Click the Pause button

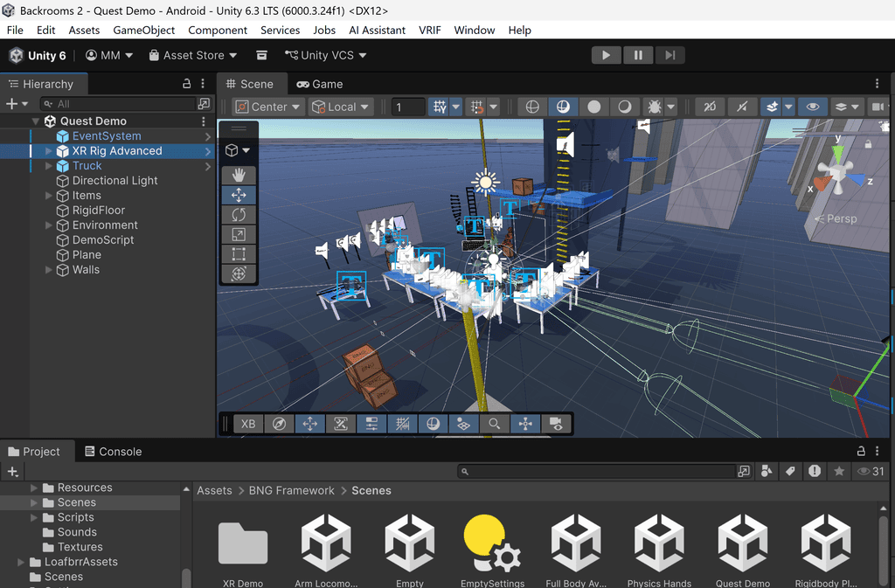coord(637,55)
